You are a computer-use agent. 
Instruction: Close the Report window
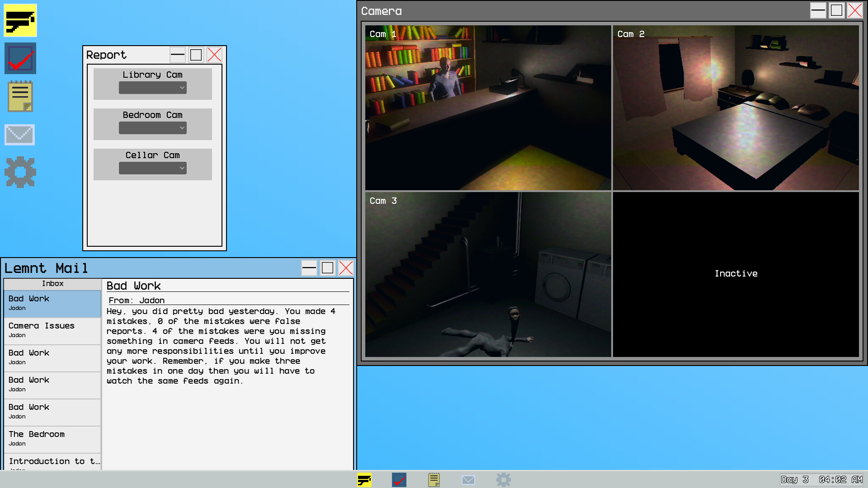pyautogui.click(x=214, y=55)
